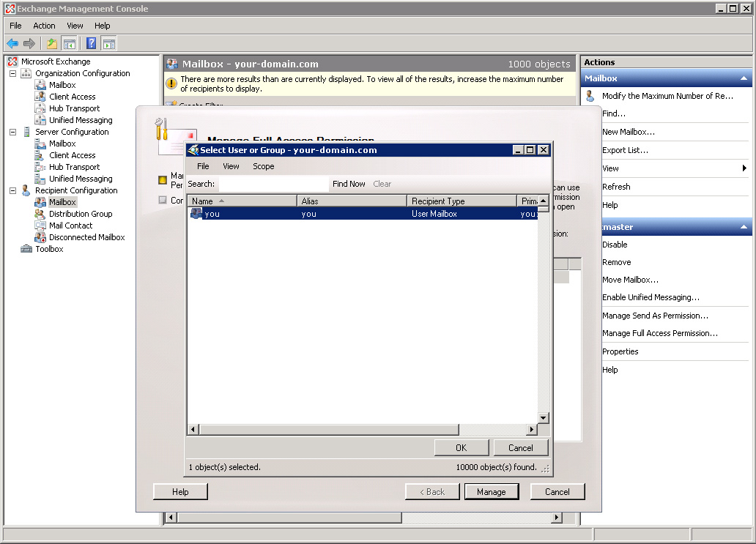Open the File menu in Exchange Management Console
The width and height of the screenshot is (756, 544).
[x=15, y=26]
